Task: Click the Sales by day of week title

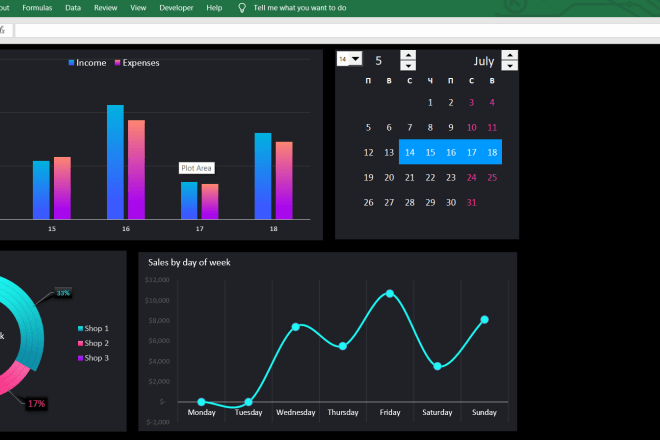Action: (189, 262)
